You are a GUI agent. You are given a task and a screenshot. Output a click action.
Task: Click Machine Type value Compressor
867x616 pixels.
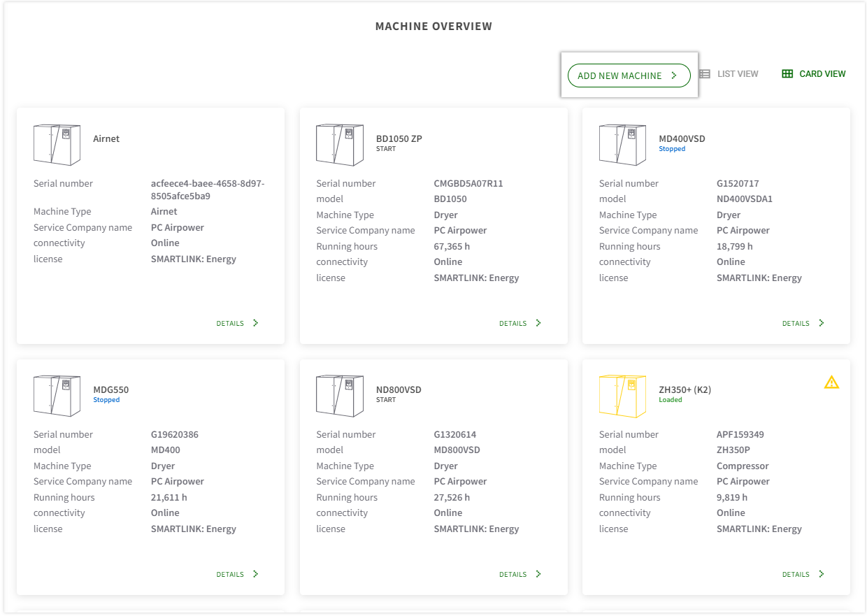(x=743, y=466)
